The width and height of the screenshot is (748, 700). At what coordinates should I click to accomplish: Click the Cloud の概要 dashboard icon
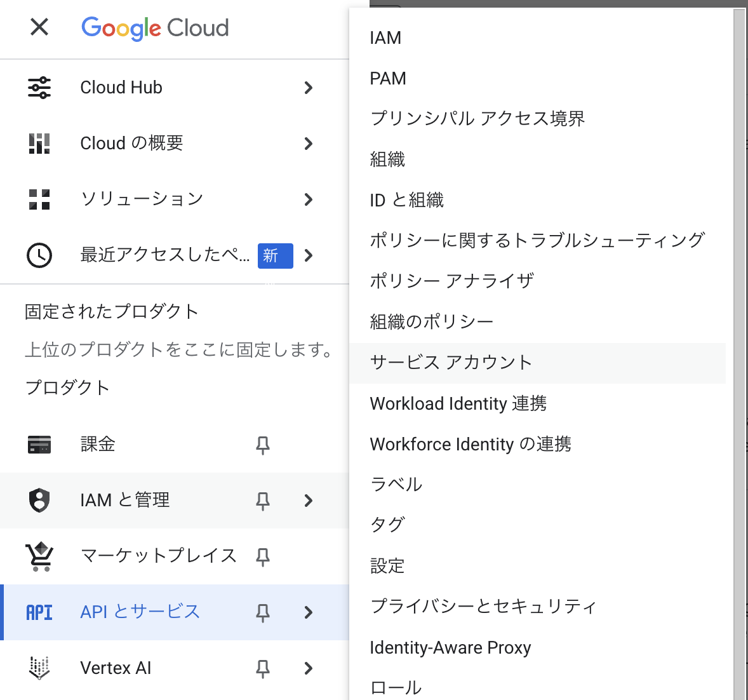click(39, 144)
